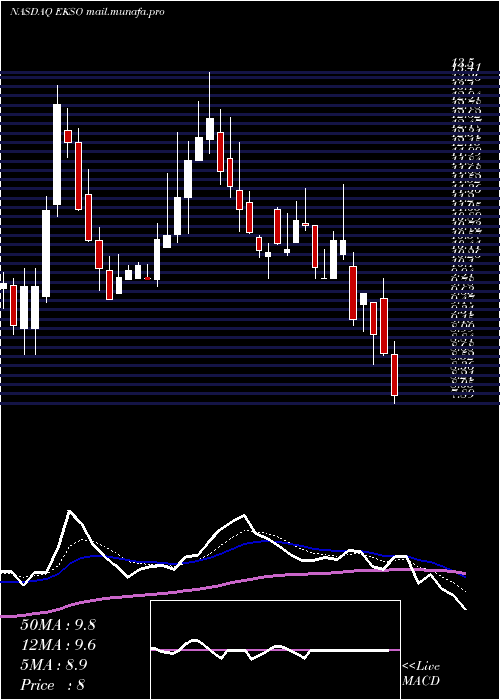This screenshot has height=700, width=500.
Task: Select the 5MA : 8.9 value
Action: [54, 665]
